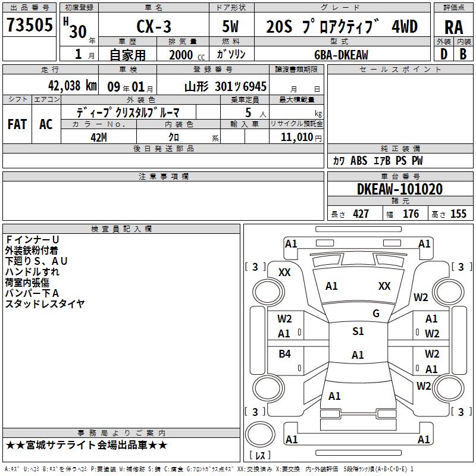Select the rear-right wheel circle in the diagram
Screen dimensions: 476x476
(449, 388)
